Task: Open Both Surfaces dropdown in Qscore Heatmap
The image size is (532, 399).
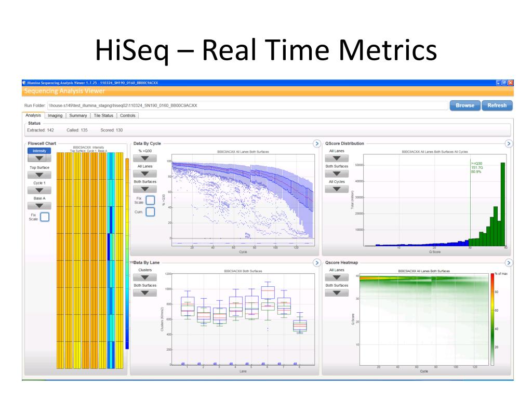Action: pos(337,293)
